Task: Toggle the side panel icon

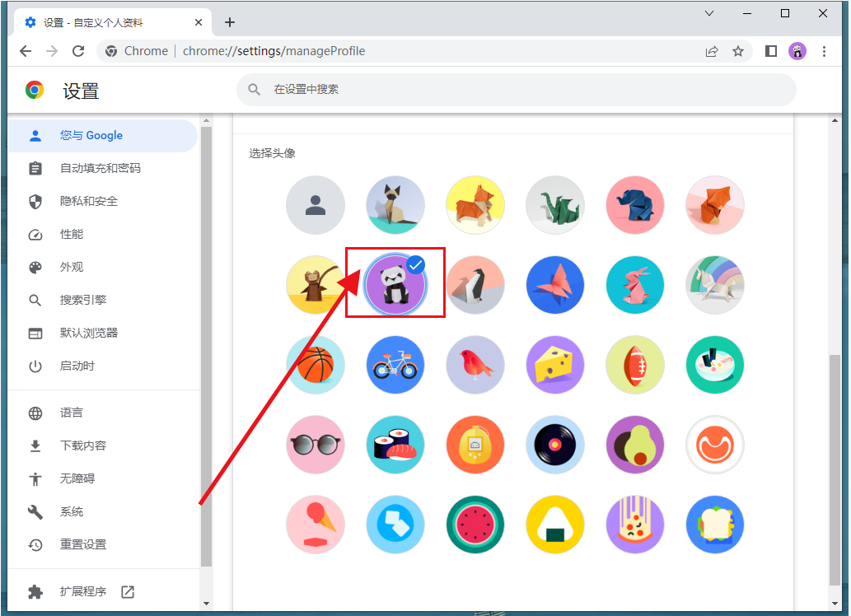Action: pyautogui.click(x=771, y=51)
